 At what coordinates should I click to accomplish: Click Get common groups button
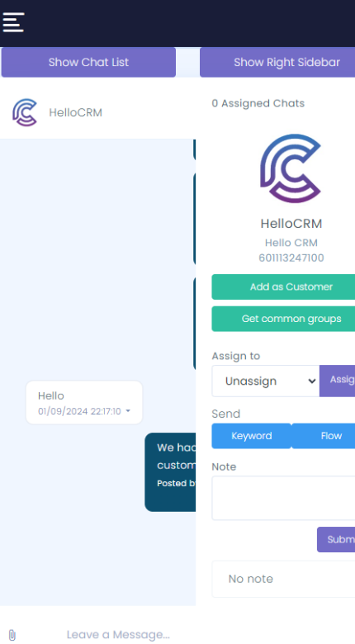point(283,319)
